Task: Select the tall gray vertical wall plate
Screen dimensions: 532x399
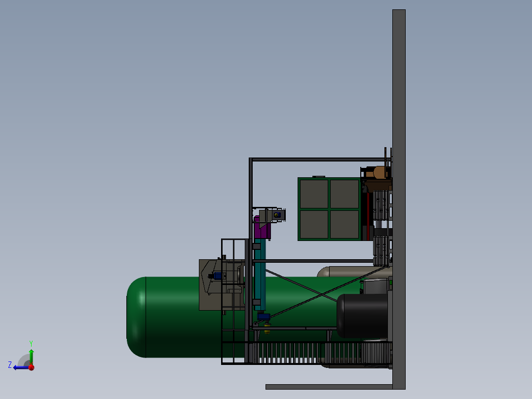Action: pyautogui.click(x=399, y=199)
